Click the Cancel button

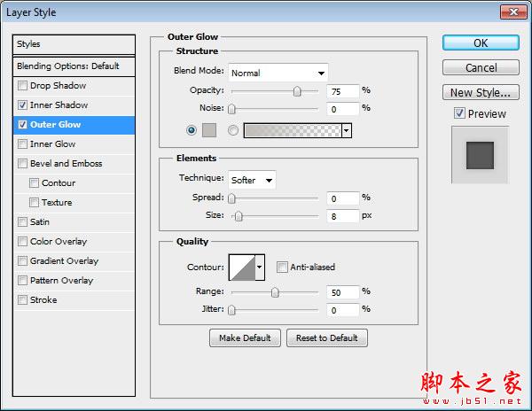[481, 67]
